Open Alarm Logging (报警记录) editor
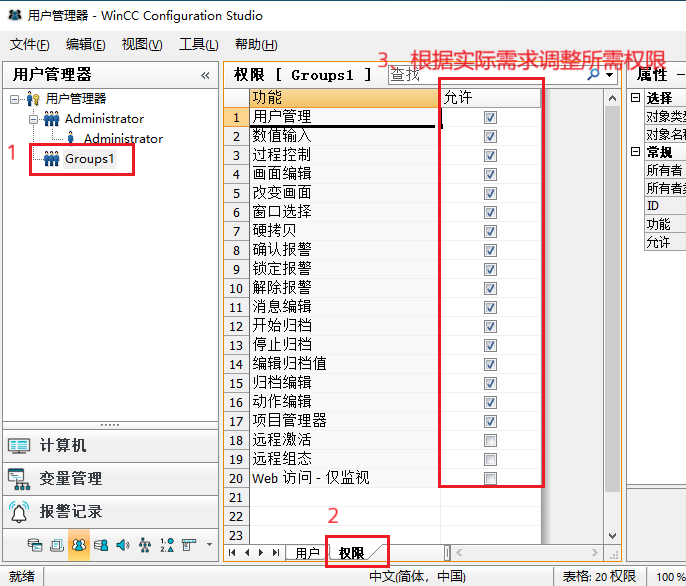 click(x=70, y=511)
